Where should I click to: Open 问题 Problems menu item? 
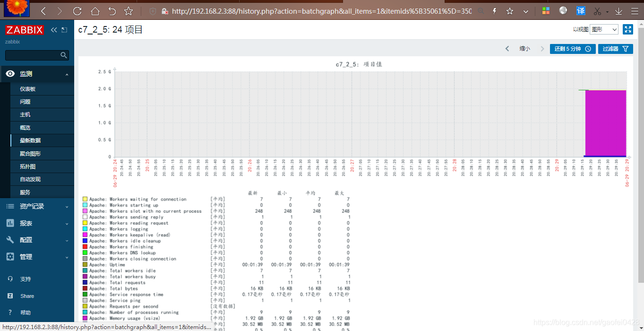42,102
